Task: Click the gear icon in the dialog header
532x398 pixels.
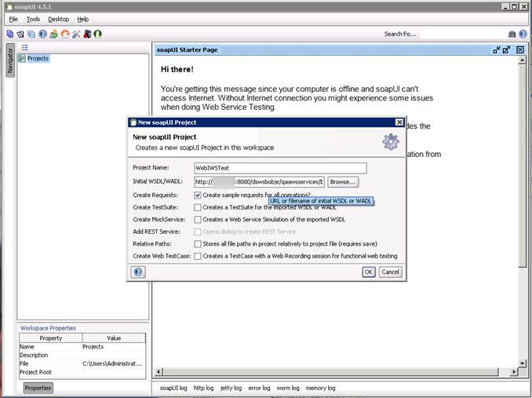Action: click(391, 141)
